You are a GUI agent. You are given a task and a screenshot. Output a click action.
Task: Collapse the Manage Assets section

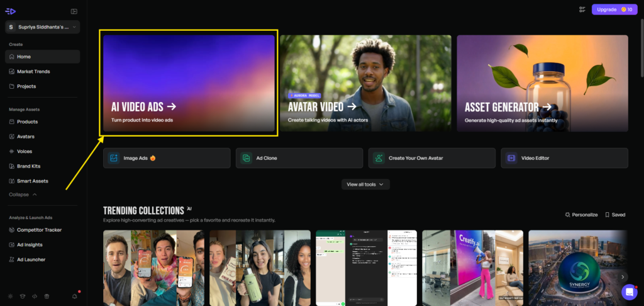tap(23, 195)
